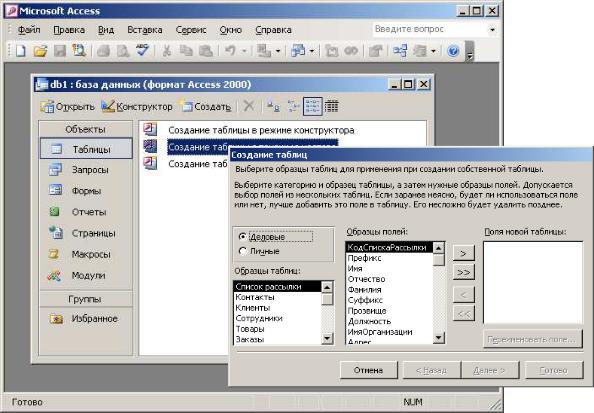Open the Окно menu

coord(231,30)
